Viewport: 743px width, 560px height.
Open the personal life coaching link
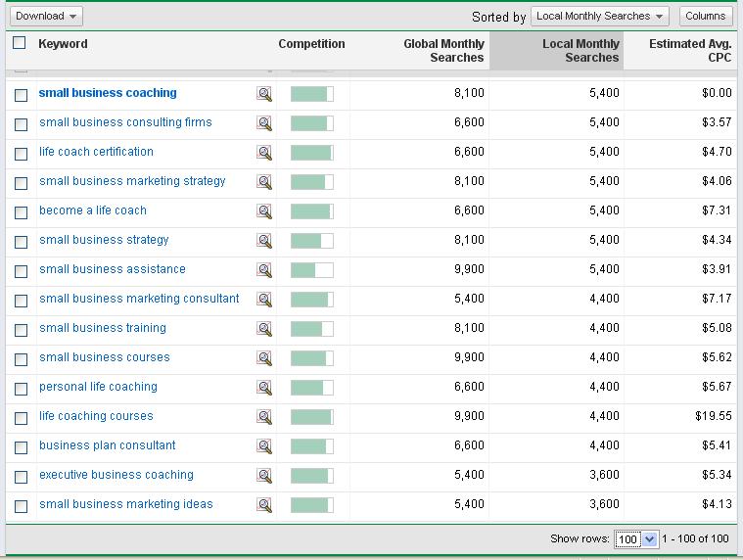98,387
